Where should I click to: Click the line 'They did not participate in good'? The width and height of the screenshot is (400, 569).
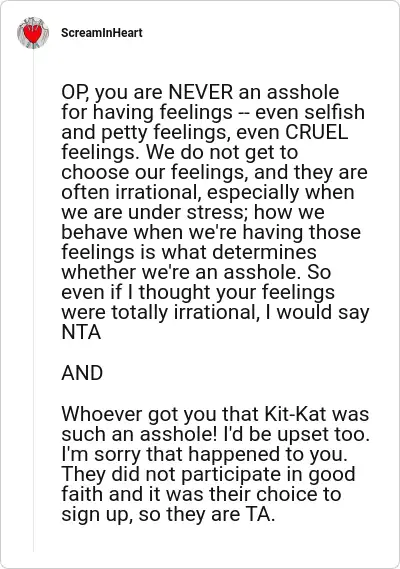tap(208, 474)
